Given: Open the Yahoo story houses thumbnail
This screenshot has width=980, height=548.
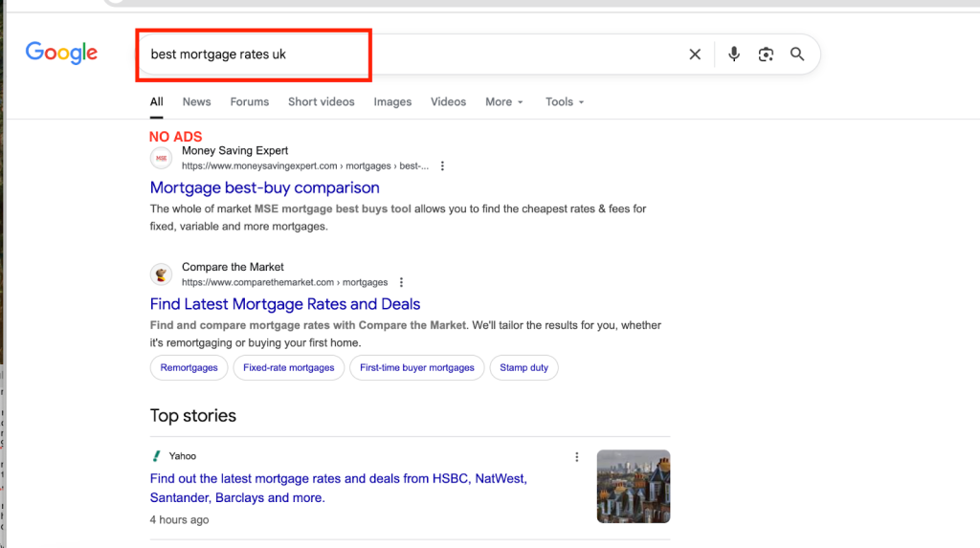Looking at the screenshot, I should (633, 487).
